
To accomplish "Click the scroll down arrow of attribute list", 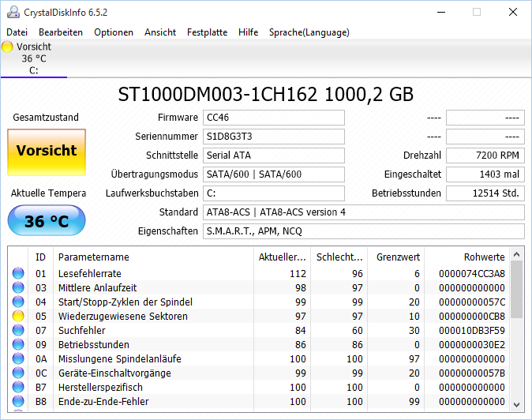I will [x=517, y=405].
